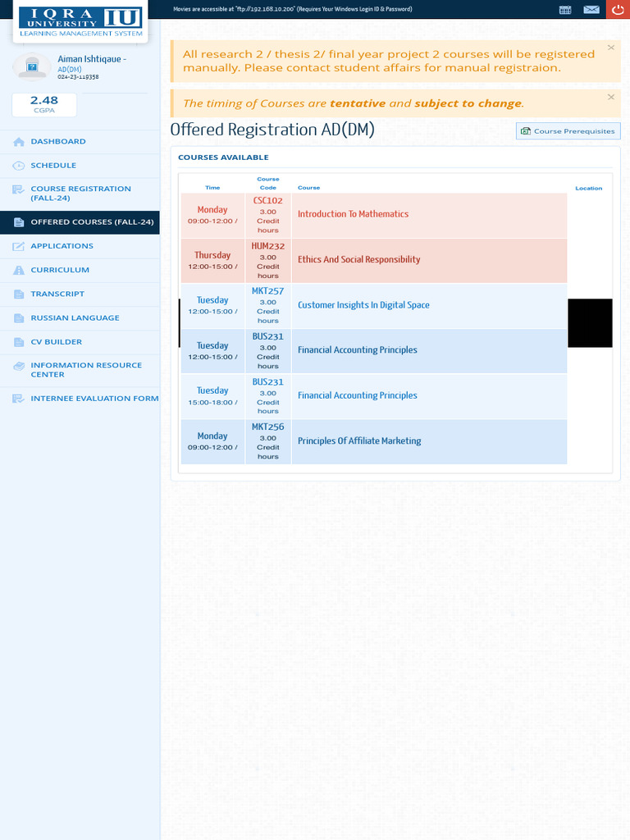Click the Time column header
630x840 pixels.
pos(212,188)
